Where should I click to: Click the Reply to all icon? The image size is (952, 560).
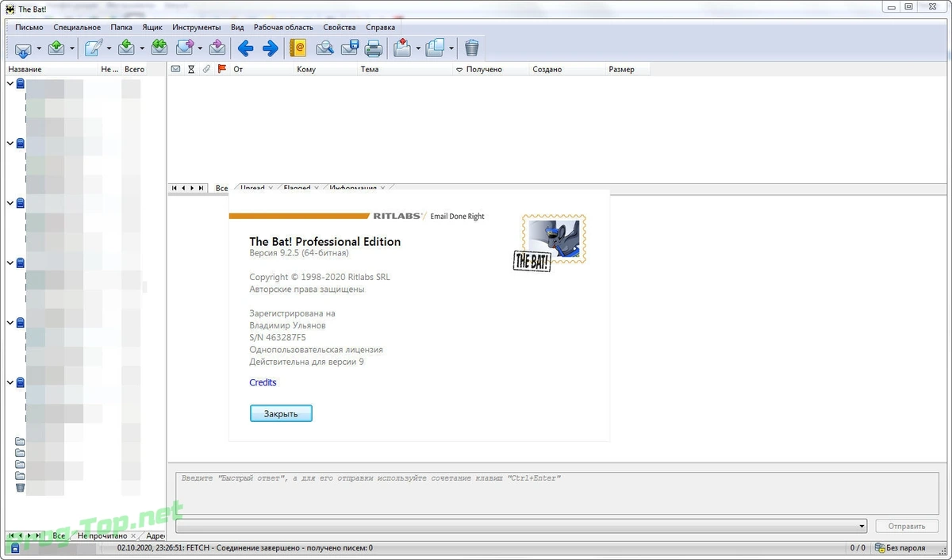[x=159, y=48]
